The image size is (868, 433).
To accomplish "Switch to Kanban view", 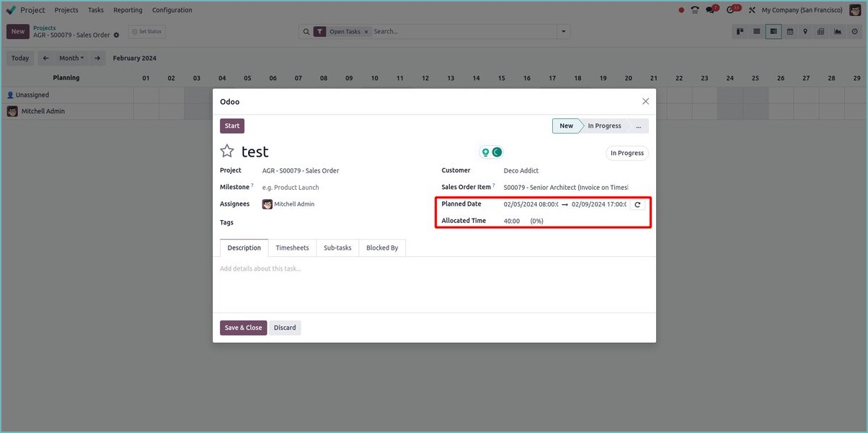I will (740, 32).
